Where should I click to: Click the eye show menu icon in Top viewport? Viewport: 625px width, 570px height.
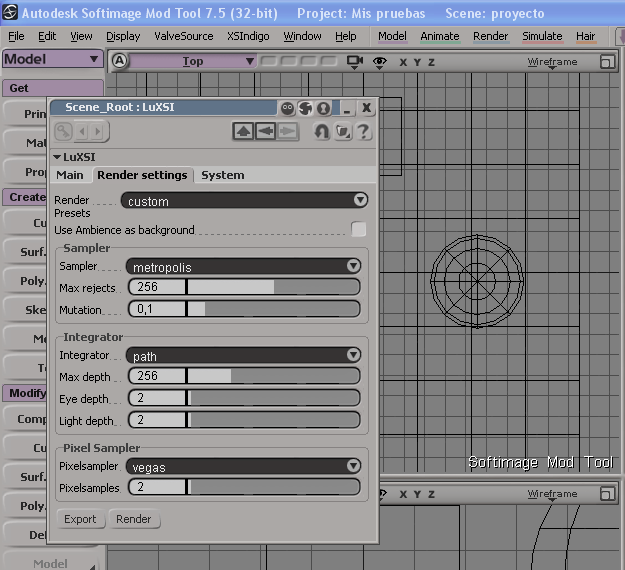379,62
